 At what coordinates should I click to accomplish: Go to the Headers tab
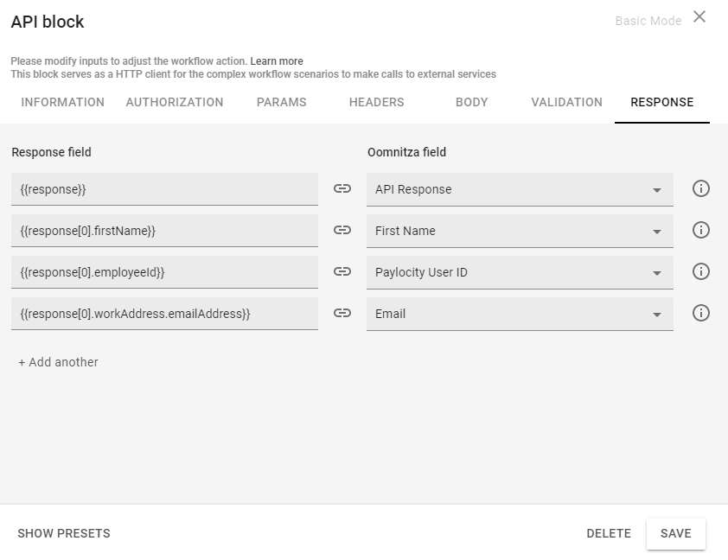click(x=376, y=102)
